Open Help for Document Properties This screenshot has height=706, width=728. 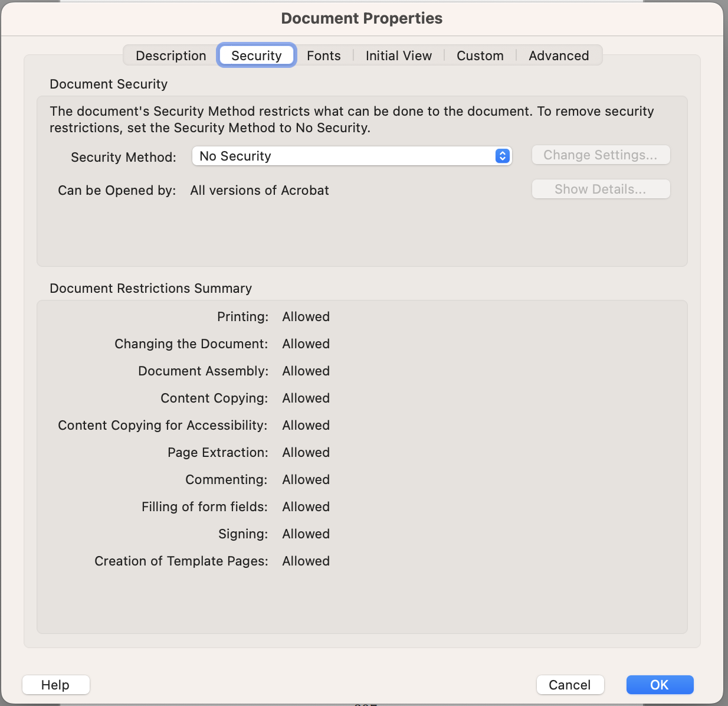(55, 685)
